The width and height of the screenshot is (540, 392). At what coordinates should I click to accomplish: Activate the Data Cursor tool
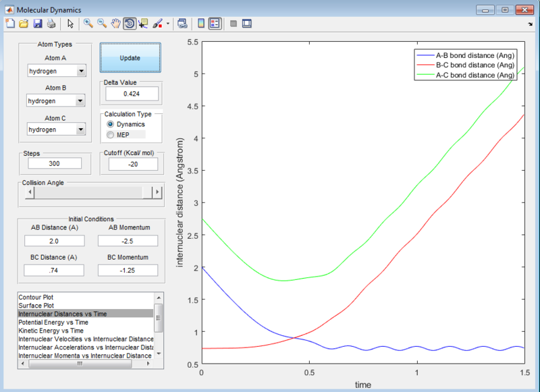(x=143, y=23)
